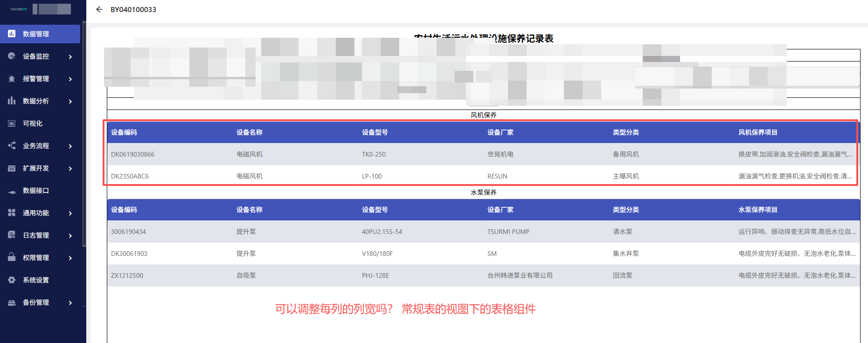The height and width of the screenshot is (343, 868).
Task: Open the 数据管理 menu item
Action: click(40, 34)
